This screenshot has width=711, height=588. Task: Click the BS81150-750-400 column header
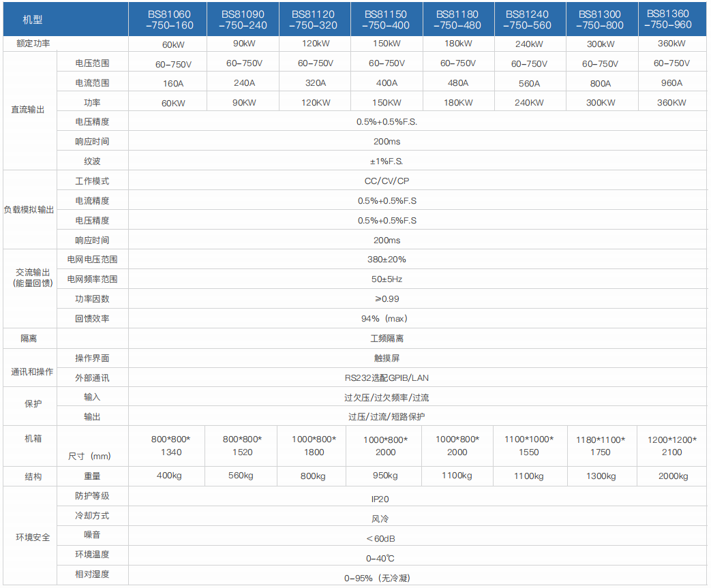click(x=384, y=20)
